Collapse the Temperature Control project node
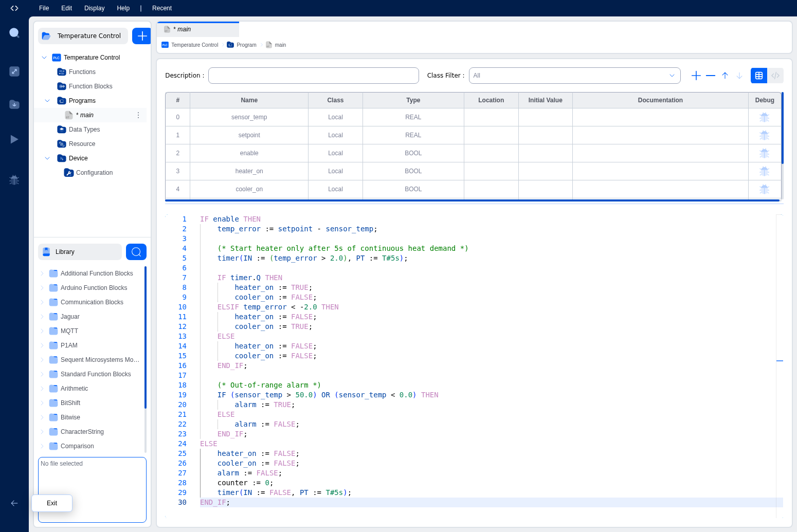Viewport: 797px width, 532px height. point(44,58)
